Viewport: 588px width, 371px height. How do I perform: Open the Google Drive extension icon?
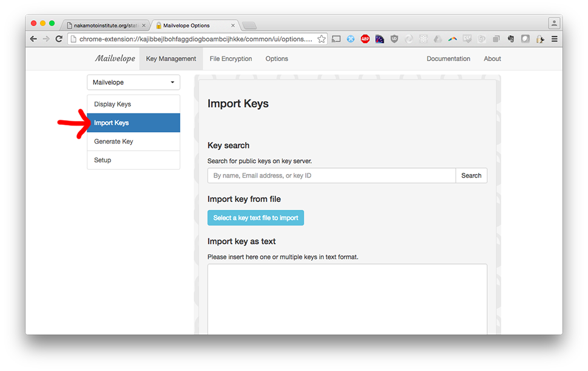click(438, 39)
